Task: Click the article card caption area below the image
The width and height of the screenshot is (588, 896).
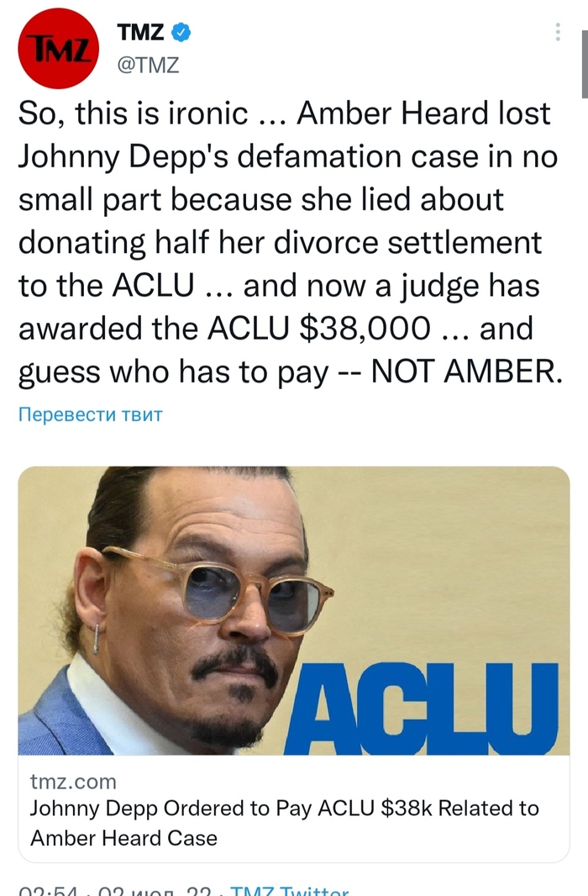Action: [294, 809]
